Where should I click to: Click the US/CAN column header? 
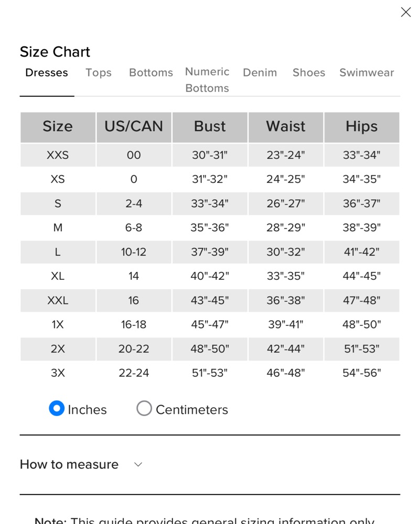[134, 127]
